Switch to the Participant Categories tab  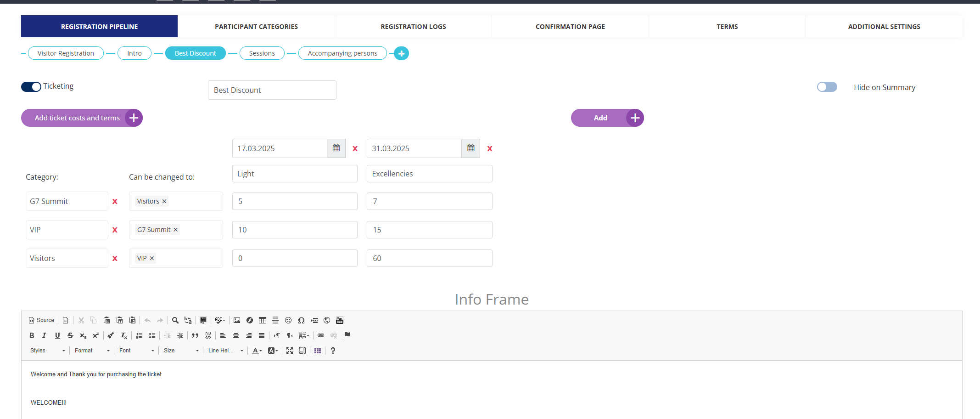pos(256,27)
